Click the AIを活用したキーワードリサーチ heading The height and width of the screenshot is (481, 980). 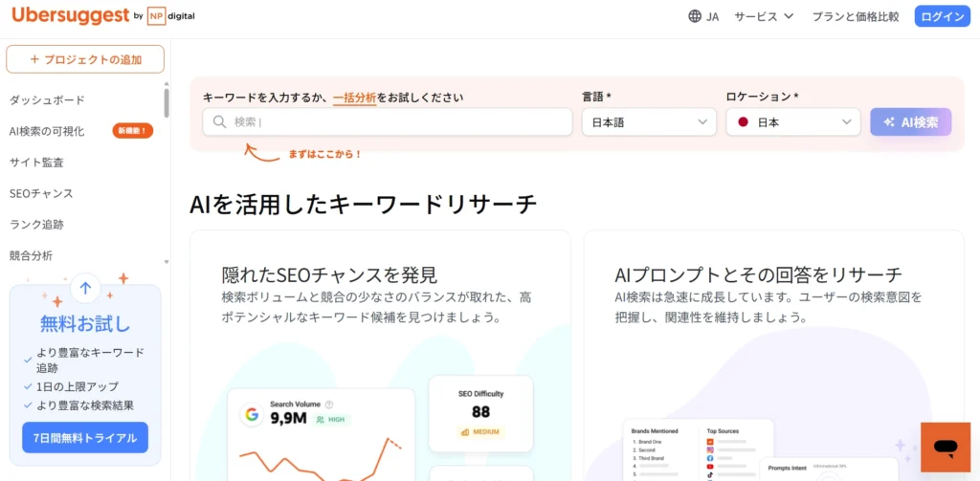click(x=363, y=205)
